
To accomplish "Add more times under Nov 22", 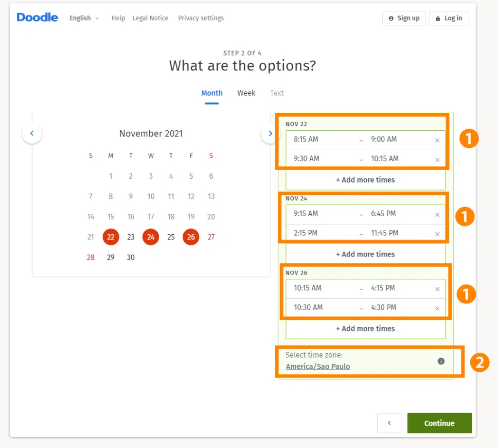I will pos(365,180).
